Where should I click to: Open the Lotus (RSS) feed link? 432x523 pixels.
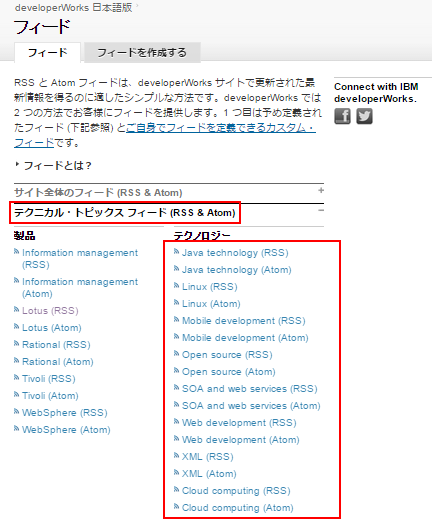[x=50, y=311]
